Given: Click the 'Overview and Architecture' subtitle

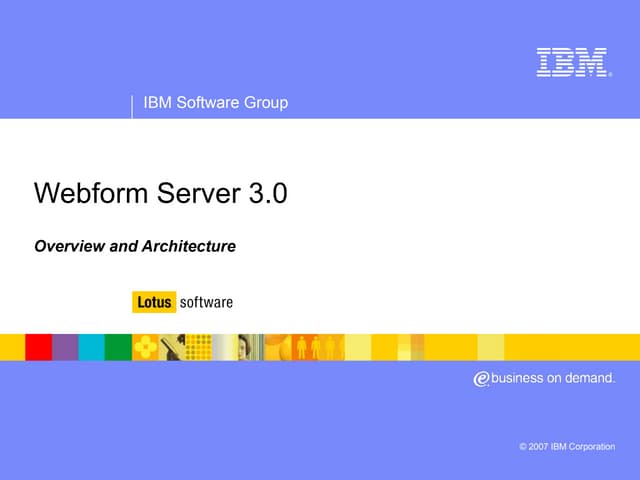Looking at the screenshot, I should click(135, 246).
